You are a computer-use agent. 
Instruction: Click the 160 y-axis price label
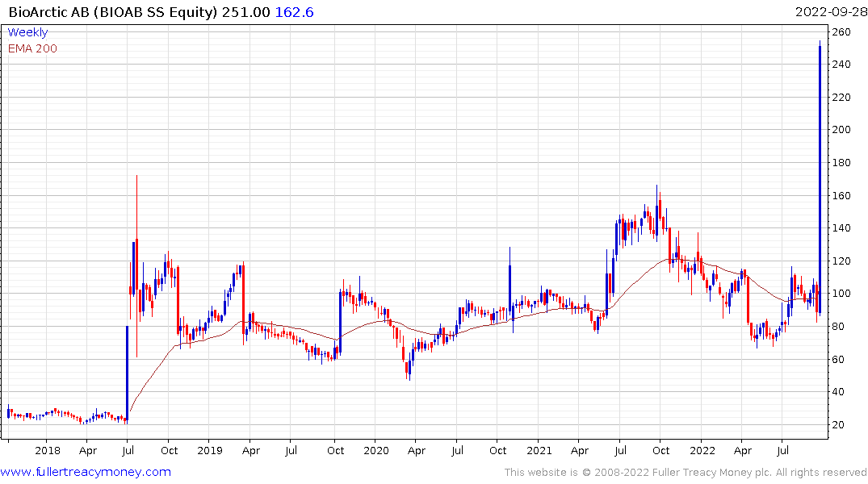coord(841,196)
